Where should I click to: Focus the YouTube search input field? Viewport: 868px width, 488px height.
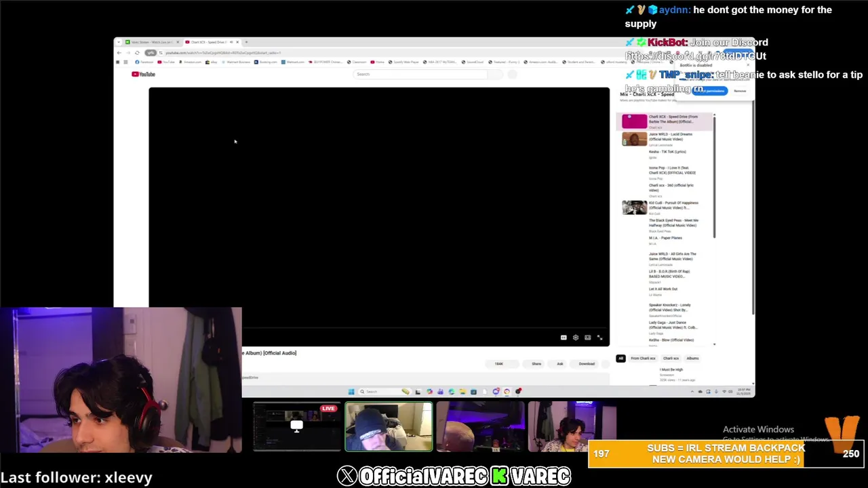click(x=420, y=74)
